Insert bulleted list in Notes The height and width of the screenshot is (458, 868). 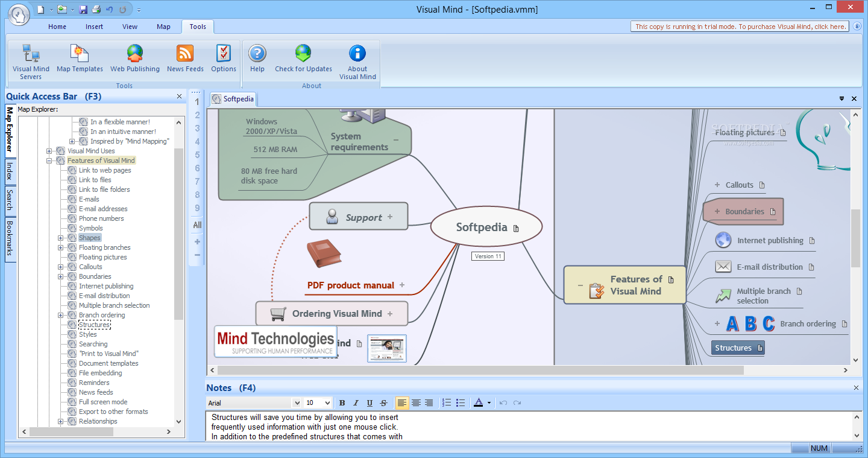tap(461, 402)
